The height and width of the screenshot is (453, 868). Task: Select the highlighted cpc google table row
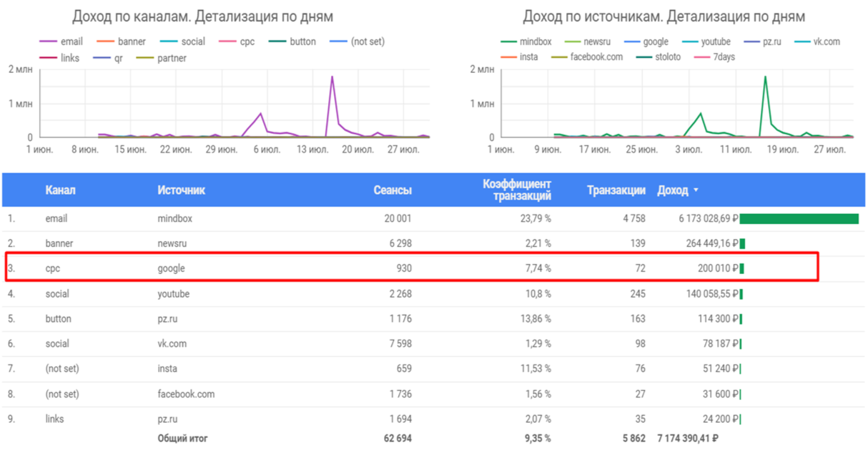coord(410,268)
